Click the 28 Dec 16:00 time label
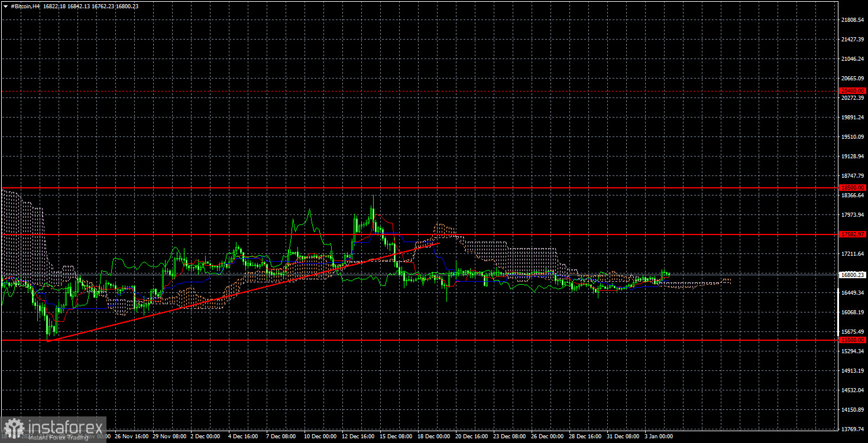Screen dimensions: 868x443 pos(584,437)
